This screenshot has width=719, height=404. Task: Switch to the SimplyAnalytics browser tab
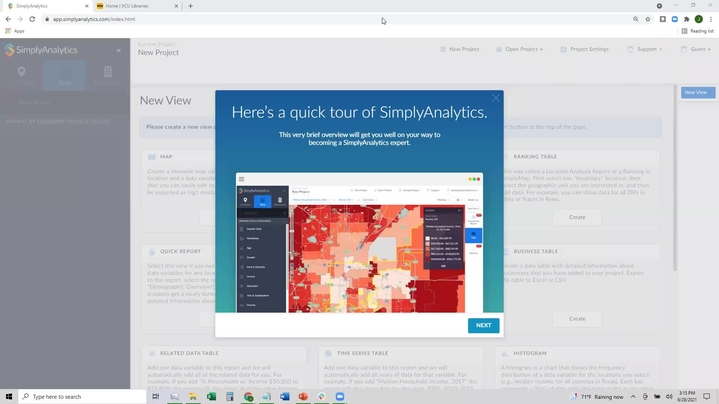pos(47,6)
